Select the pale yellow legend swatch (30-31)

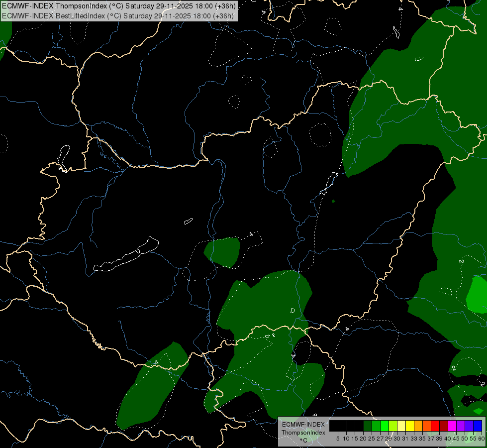(401, 426)
